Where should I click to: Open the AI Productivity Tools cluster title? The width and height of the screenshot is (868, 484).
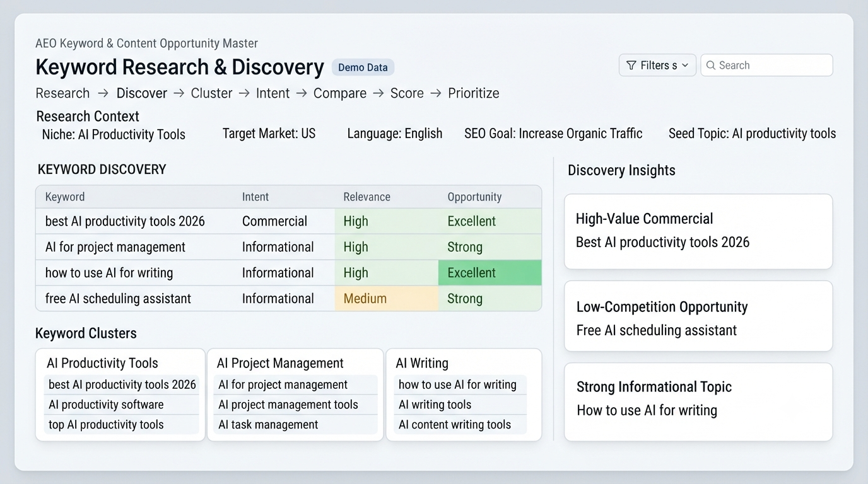click(102, 363)
